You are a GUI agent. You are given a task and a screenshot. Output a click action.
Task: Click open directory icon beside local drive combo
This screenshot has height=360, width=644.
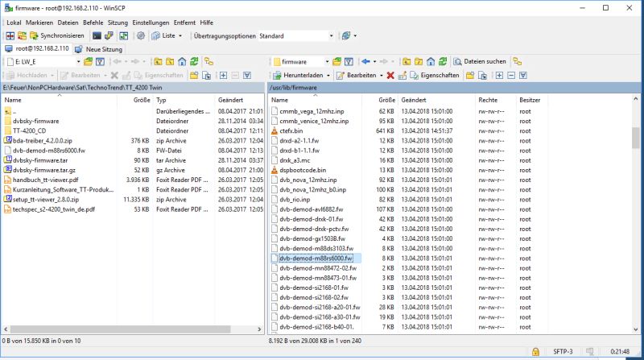88,62
